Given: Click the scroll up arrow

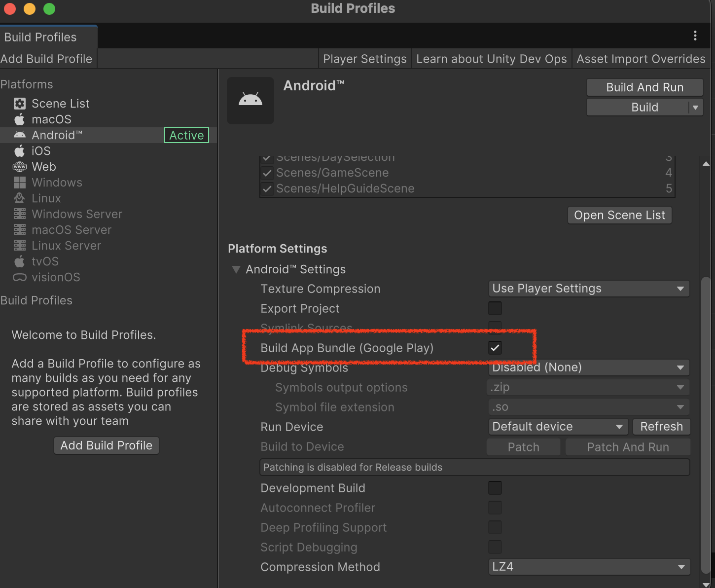Looking at the screenshot, I should 706,164.
